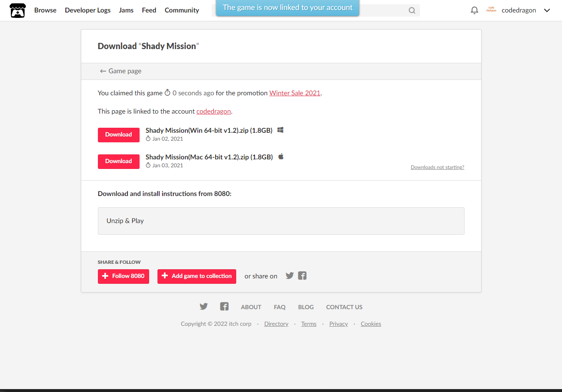562x392 pixels.
Task: Click the back arrow beside Game page
Action: coord(103,71)
